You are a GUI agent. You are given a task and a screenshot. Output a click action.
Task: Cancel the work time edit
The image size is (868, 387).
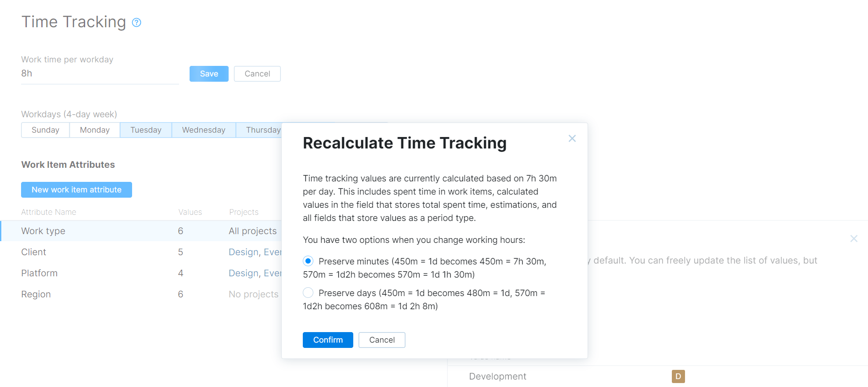coord(257,74)
